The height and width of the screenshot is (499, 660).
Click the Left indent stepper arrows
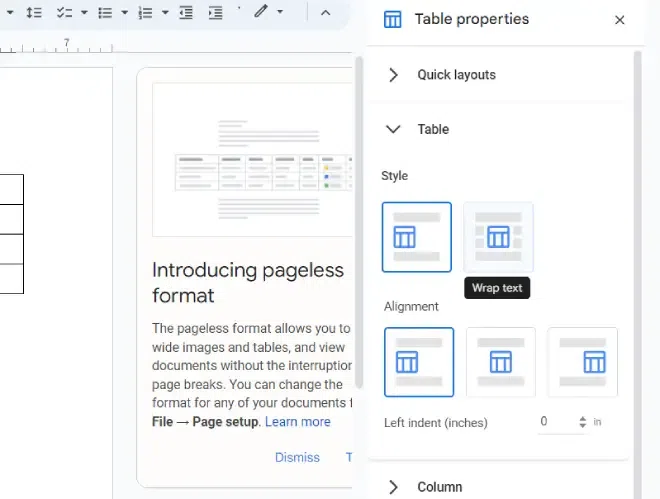[x=583, y=422]
